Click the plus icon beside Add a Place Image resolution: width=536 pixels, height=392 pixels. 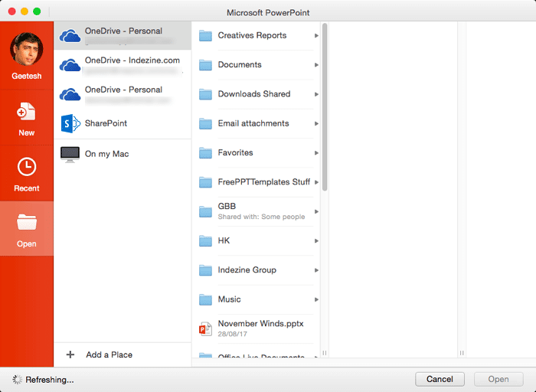[71, 354]
